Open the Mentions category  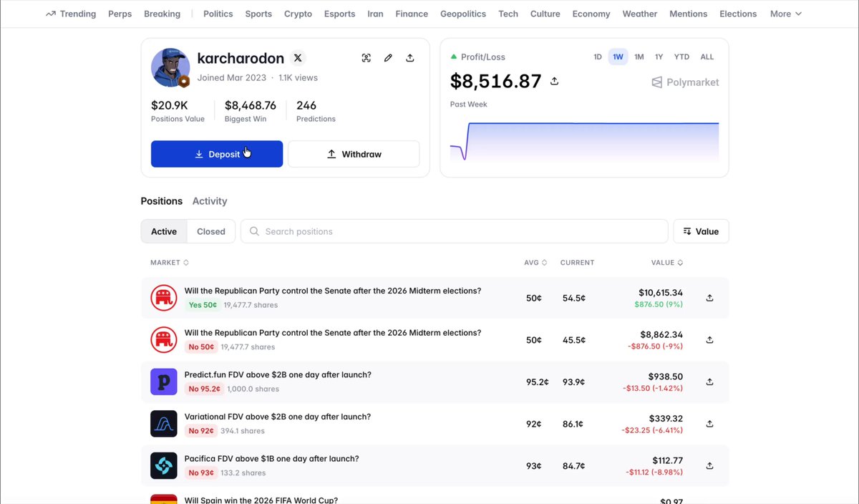pos(688,14)
